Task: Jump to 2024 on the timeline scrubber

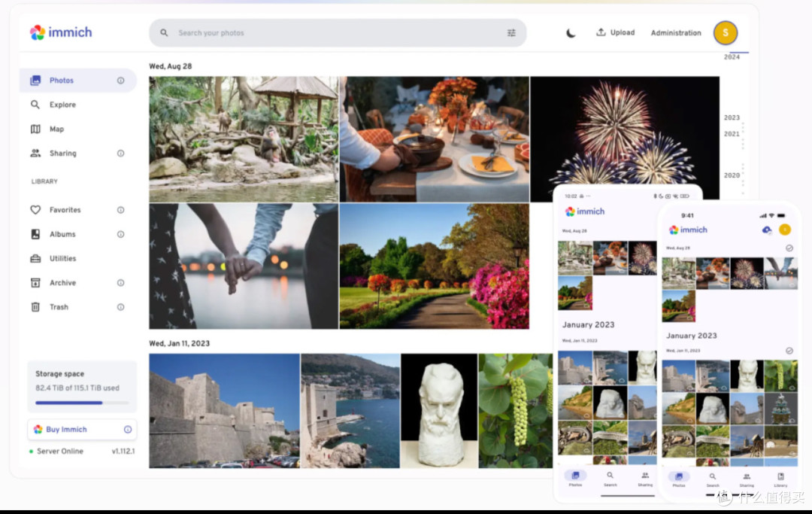Action: click(x=732, y=57)
